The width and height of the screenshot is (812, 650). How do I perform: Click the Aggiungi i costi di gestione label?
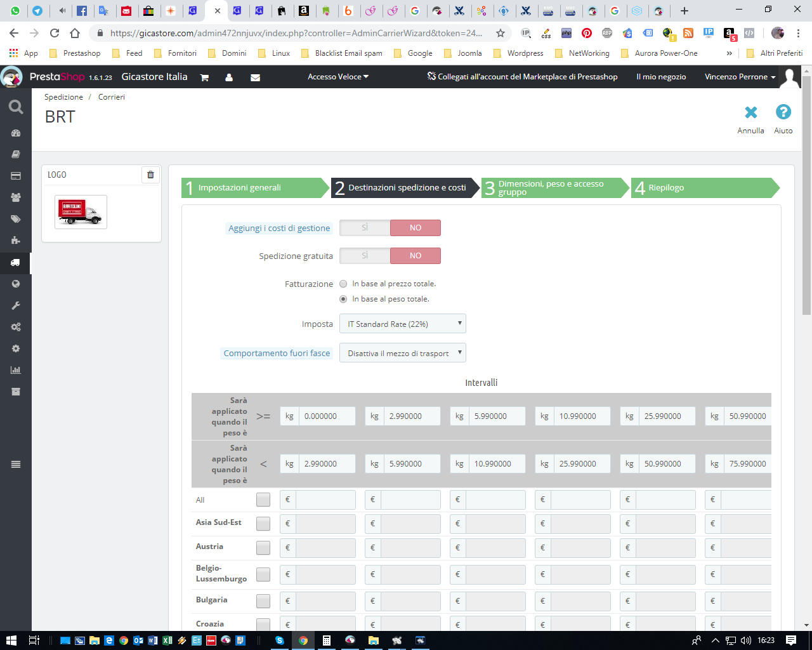click(279, 229)
